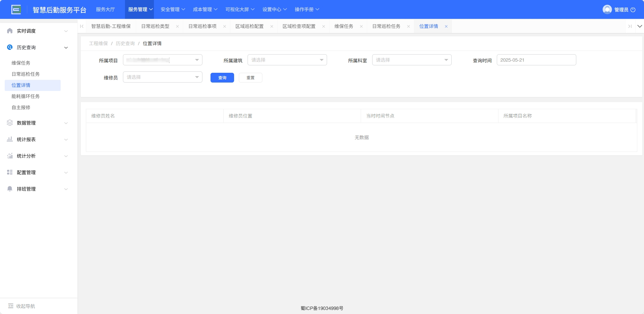Expand the 实时调度 sidebar section
Screen dimensions: 644x314
66,31
